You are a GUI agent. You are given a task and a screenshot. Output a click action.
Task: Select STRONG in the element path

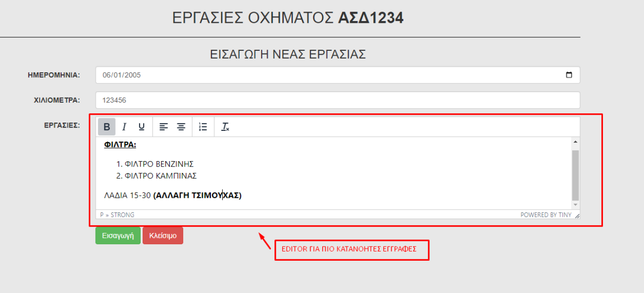click(x=123, y=215)
